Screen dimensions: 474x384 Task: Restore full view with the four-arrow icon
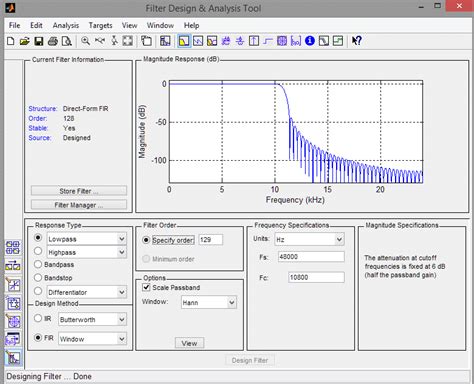coord(128,41)
